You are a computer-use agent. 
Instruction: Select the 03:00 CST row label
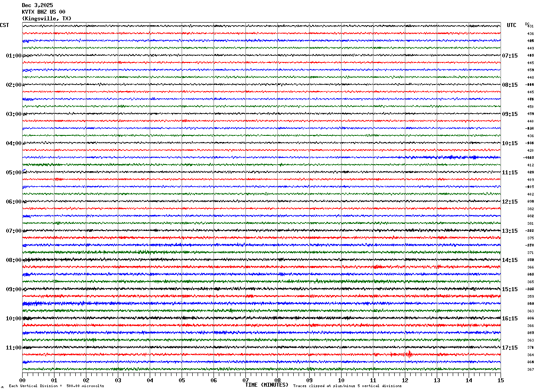(14, 114)
